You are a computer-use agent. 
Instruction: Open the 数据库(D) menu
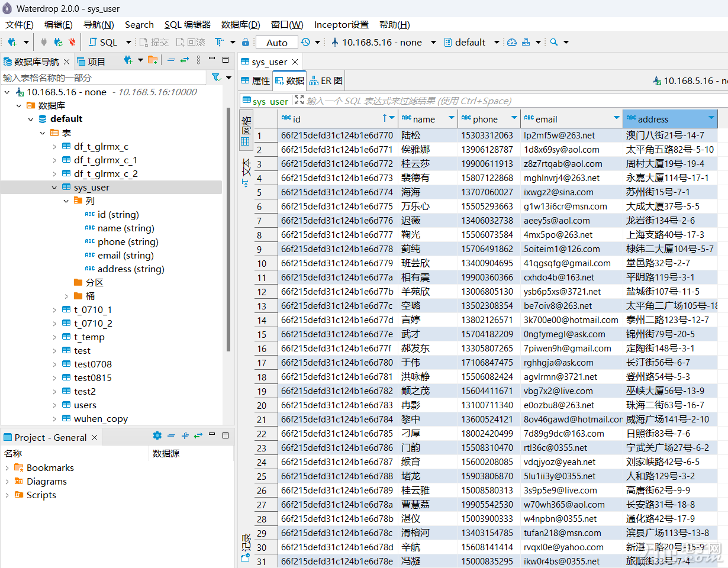tap(241, 24)
